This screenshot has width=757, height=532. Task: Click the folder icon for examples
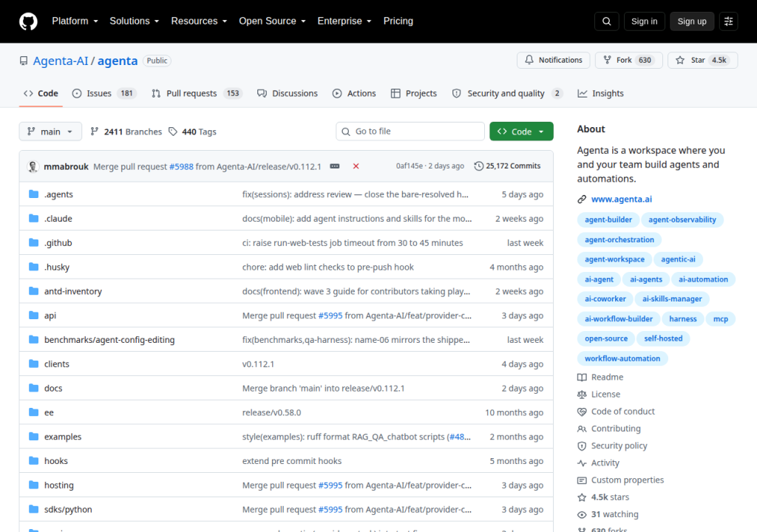(x=33, y=437)
